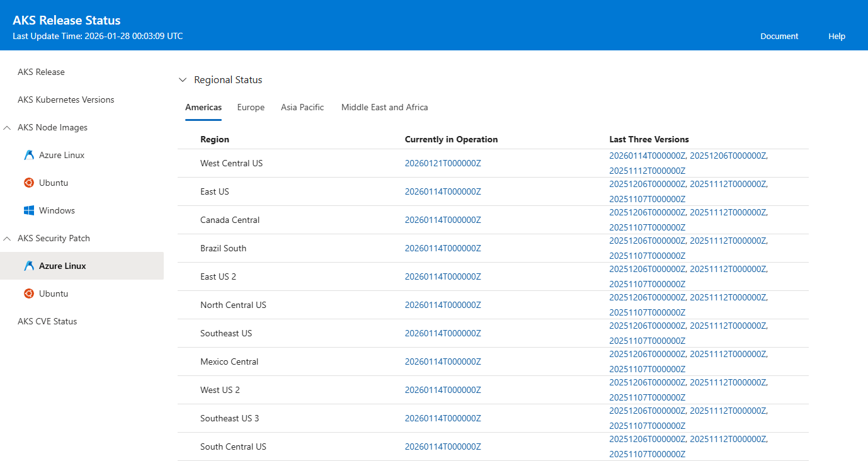Select the Americas tab
Screen dimensions: 868x461
point(203,107)
